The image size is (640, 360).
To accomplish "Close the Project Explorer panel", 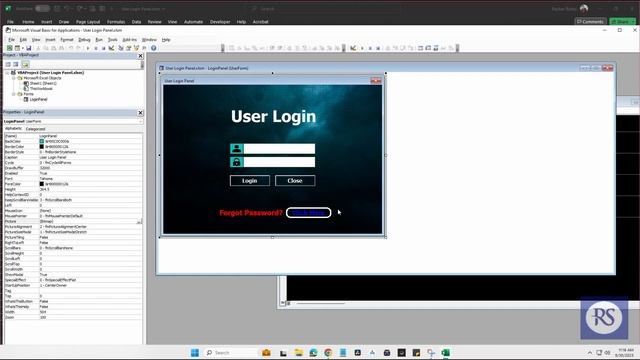I will (x=140, y=56).
